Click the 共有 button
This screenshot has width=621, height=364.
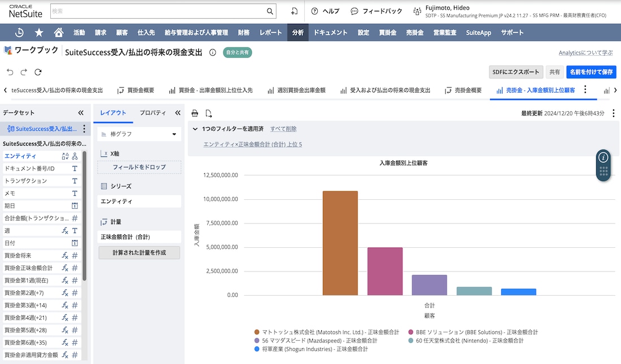click(554, 72)
